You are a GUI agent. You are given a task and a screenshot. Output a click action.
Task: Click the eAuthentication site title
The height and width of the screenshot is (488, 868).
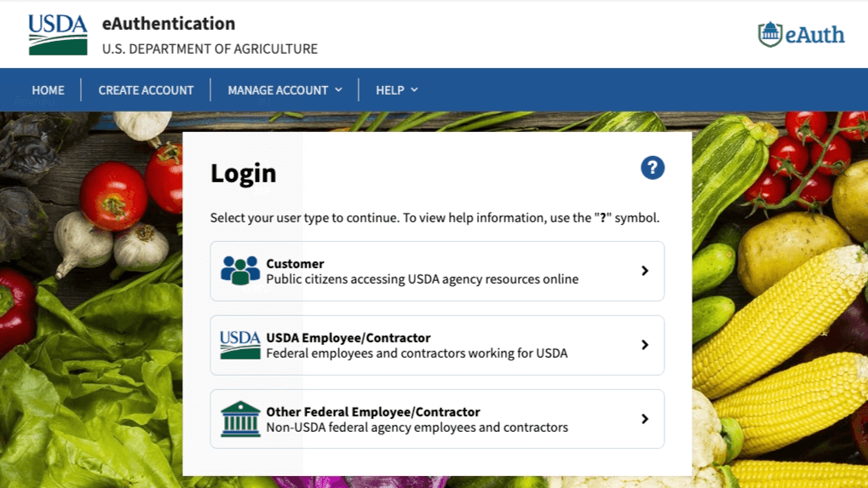[169, 24]
